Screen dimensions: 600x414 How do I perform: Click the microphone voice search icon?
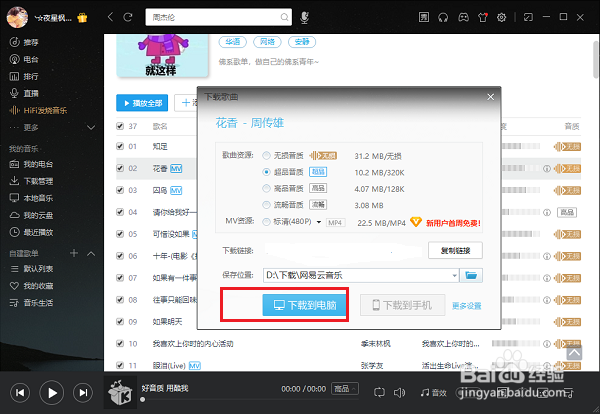click(x=304, y=18)
